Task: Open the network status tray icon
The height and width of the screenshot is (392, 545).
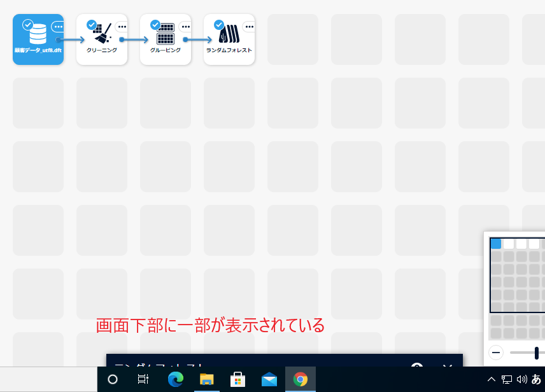Action: click(506, 379)
